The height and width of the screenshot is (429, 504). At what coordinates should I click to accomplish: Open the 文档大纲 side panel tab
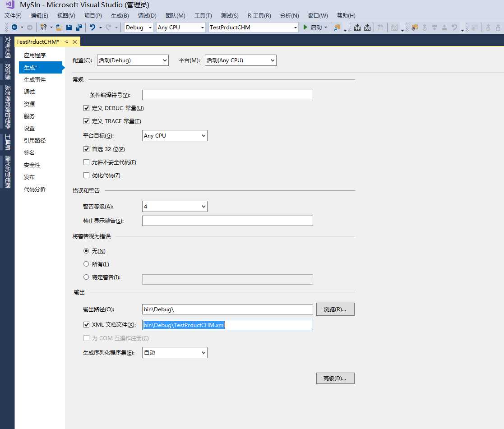coord(8,47)
